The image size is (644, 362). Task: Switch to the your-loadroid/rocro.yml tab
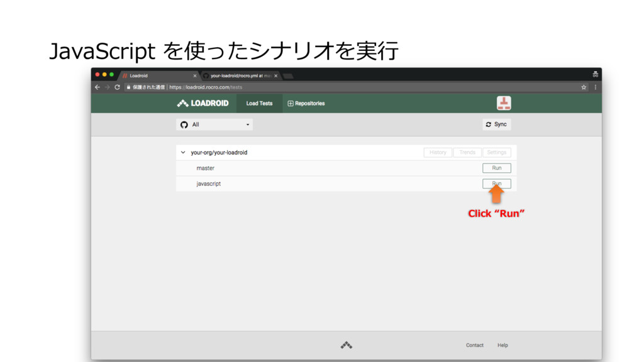coord(240,75)
